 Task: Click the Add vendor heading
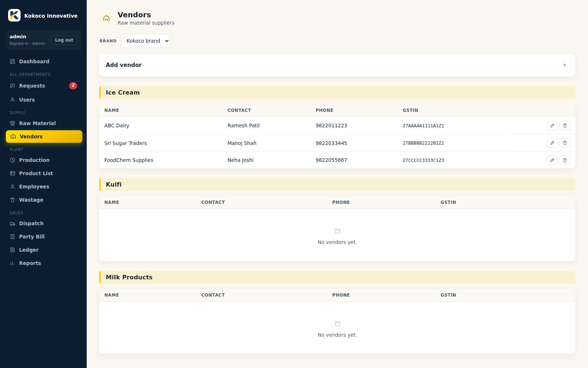pyautogui.click(x=123, y=65)
